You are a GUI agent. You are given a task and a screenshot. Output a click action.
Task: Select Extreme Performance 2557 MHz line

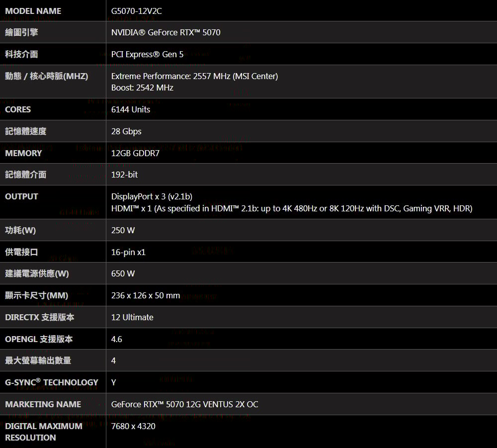click(x=195, y=76)
